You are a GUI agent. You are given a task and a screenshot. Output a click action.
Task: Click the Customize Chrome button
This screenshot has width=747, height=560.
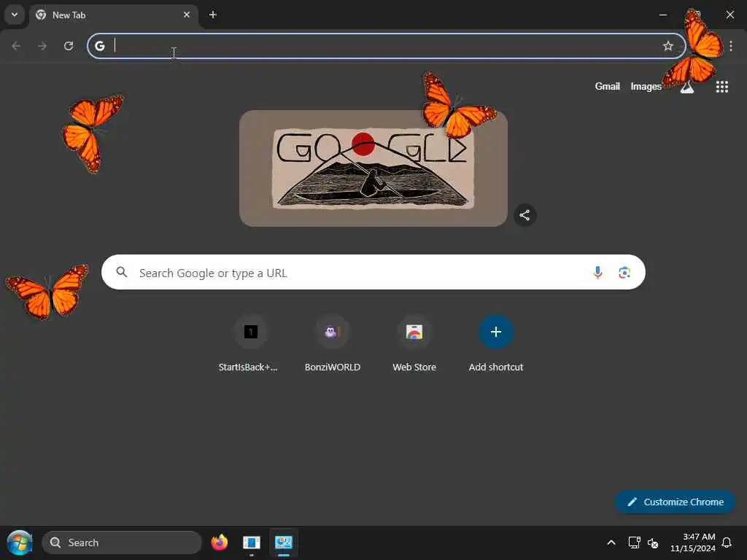(x=675, y=502)
